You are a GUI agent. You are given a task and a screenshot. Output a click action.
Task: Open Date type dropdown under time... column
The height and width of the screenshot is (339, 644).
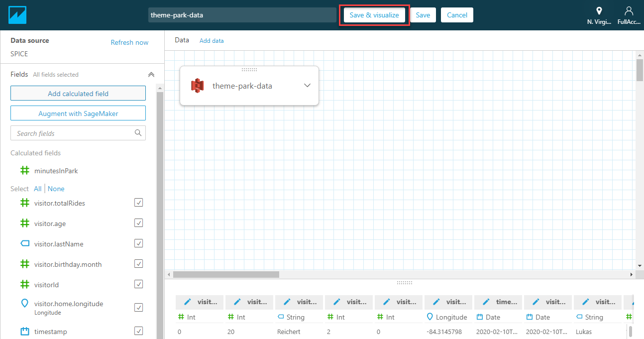(x=488, y=317)
